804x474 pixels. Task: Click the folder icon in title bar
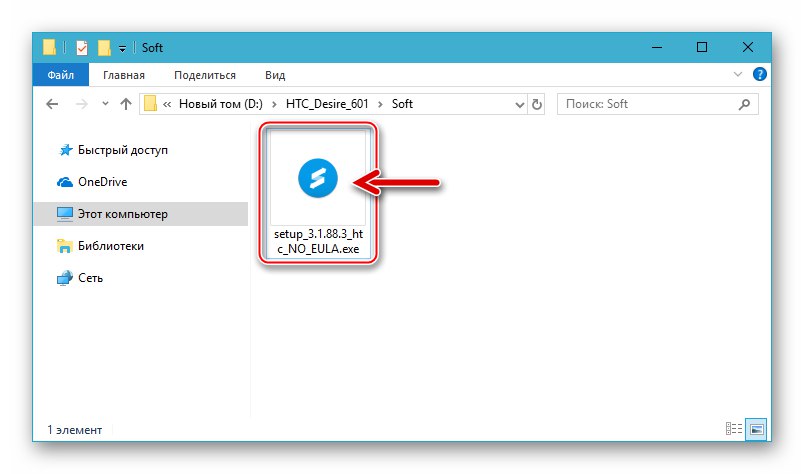tap(49, 47)
